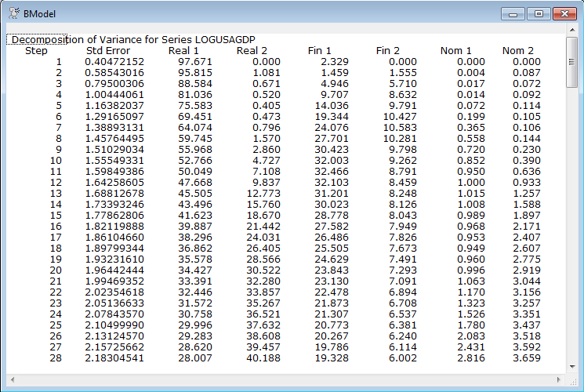Minimize the BModel window
This screenshot has height=392, width=584.
(x=514, y=14)
